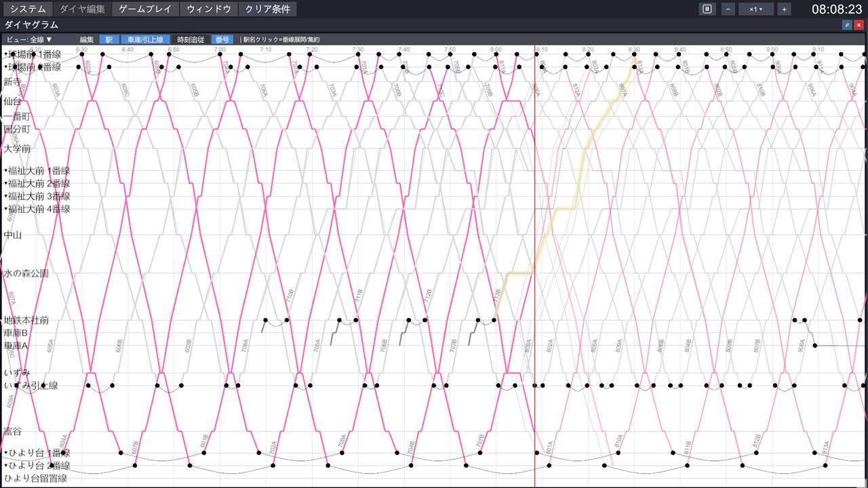Toggle the 駅 edit filter
This screenshot has height=488, width=868.
[108, 39]
